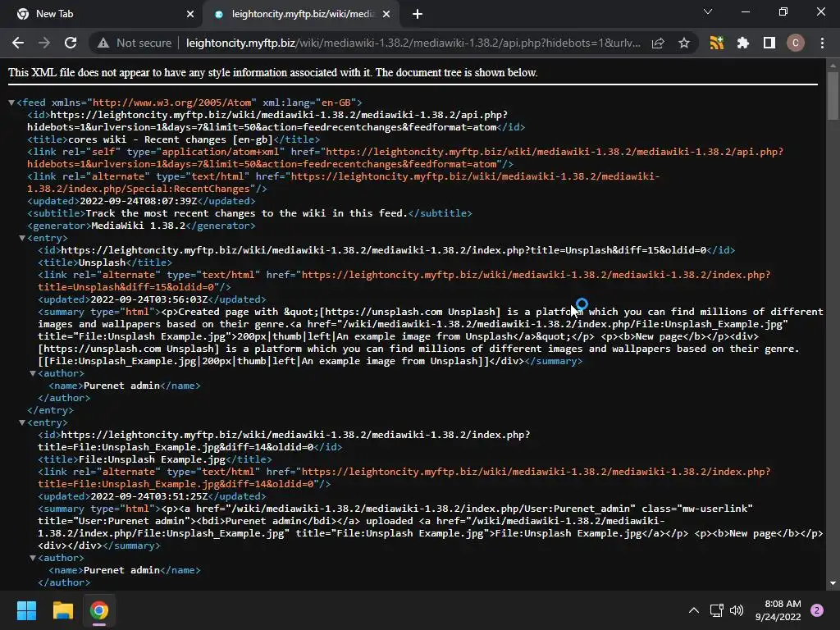Switch to the New Tab tab
840x630 pixels.
point(102,15)
